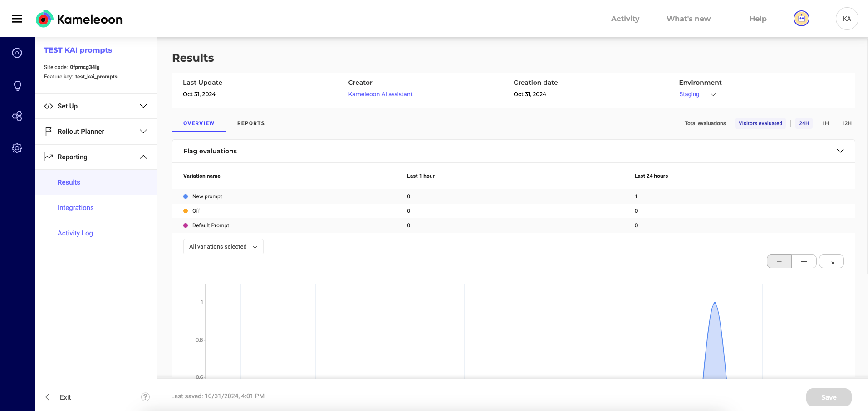Viewport: 868px width, 411px height.
Task: Select the 24H time range
Action: 804,123
